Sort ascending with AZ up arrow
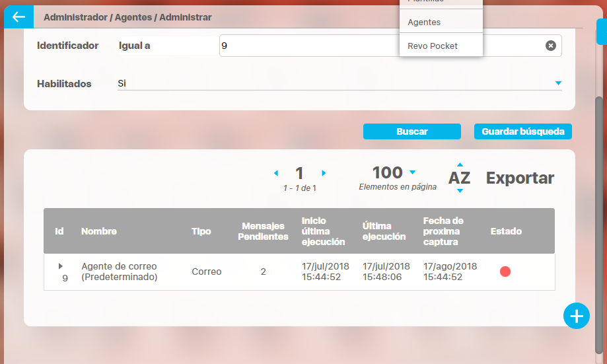 460,164
